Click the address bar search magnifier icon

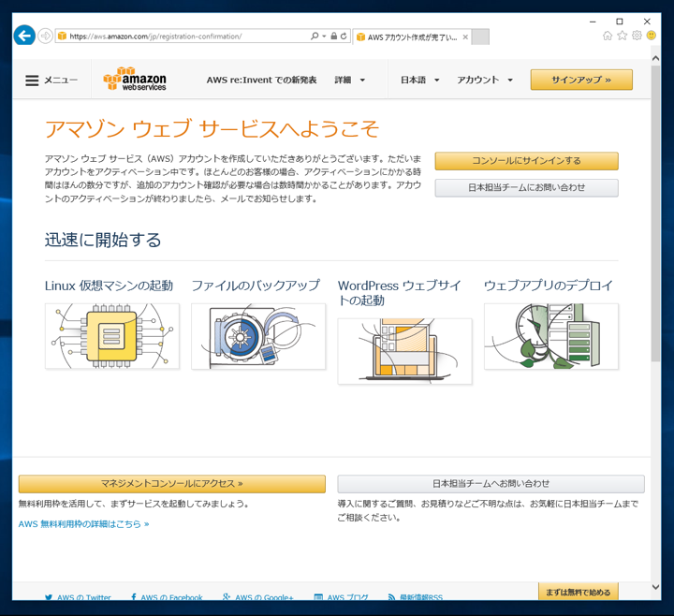[x=315, y=37]
